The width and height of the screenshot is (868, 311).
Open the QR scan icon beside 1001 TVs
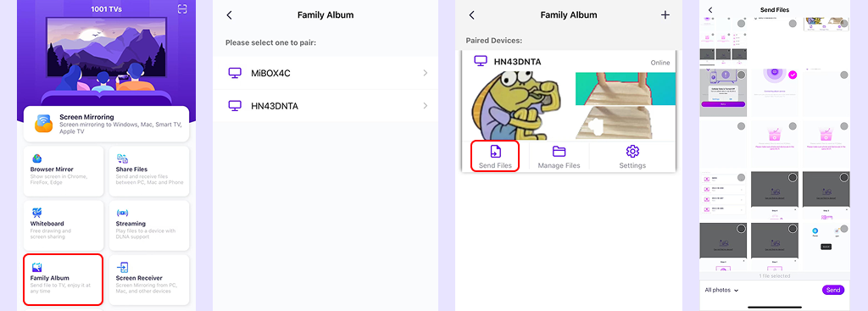coord(182,8)
